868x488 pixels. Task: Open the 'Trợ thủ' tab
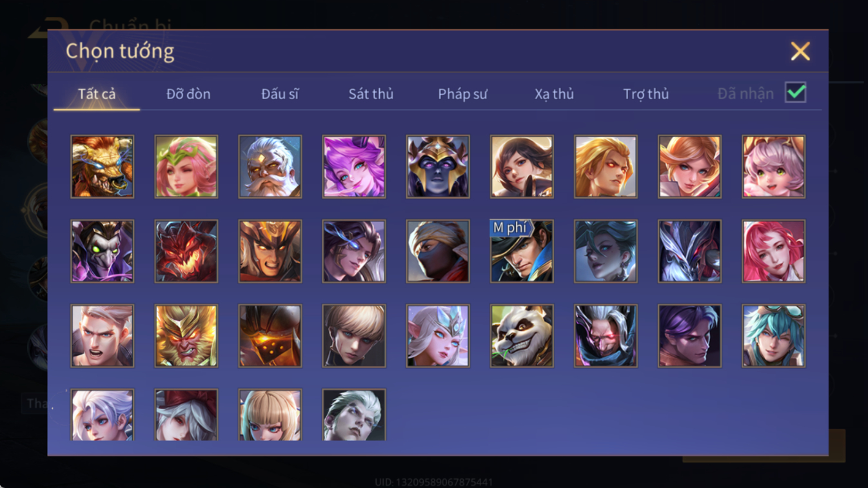[646, 94]
